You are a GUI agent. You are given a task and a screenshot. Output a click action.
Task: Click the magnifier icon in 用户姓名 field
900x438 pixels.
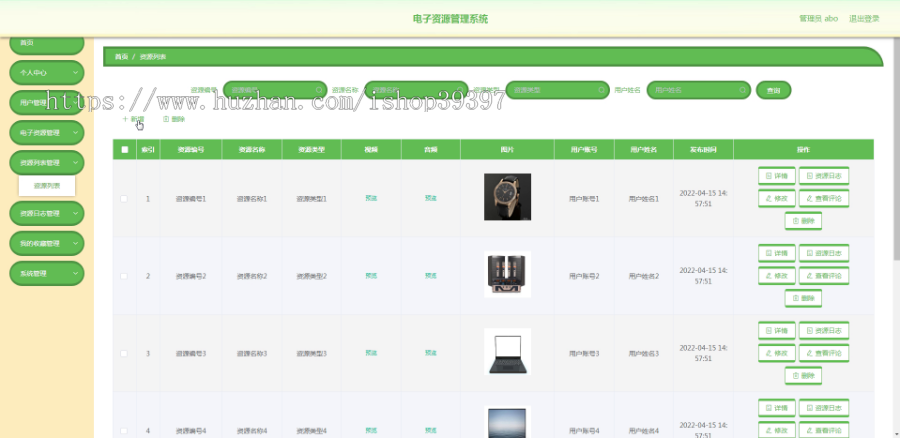tap(743, 90)
